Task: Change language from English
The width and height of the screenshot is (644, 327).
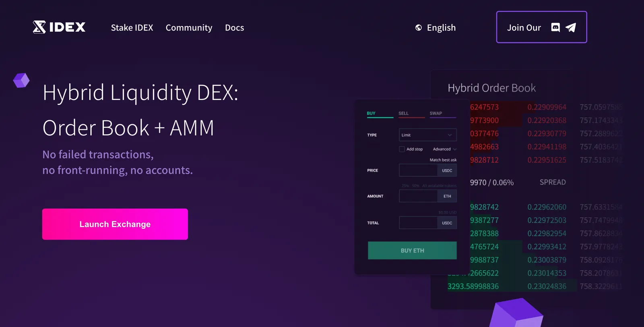Action: pos(441,27)
